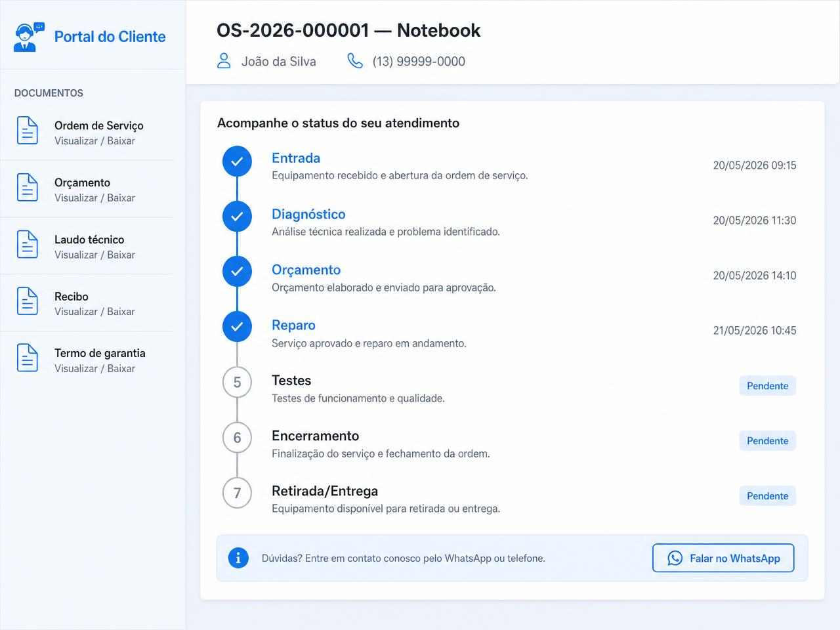This screenshot has height=630, width=840.
Task: Click the Recibo document icon
Action: 27,301
